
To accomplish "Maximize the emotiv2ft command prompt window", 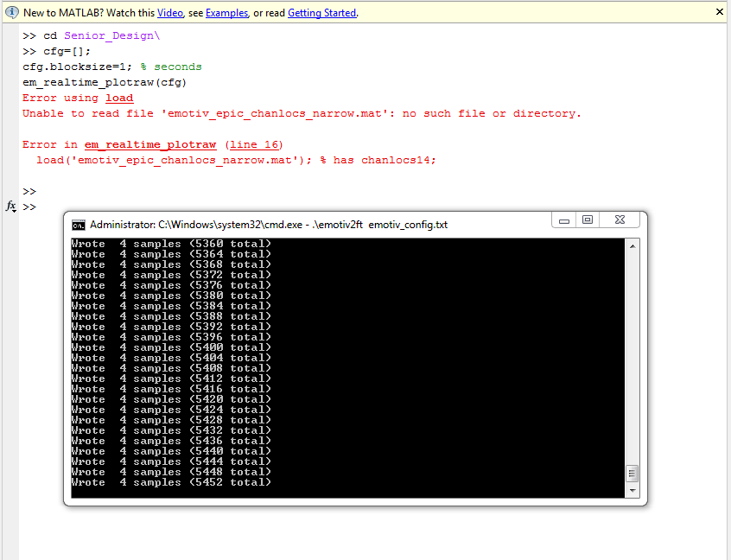I will pos(588,220).
